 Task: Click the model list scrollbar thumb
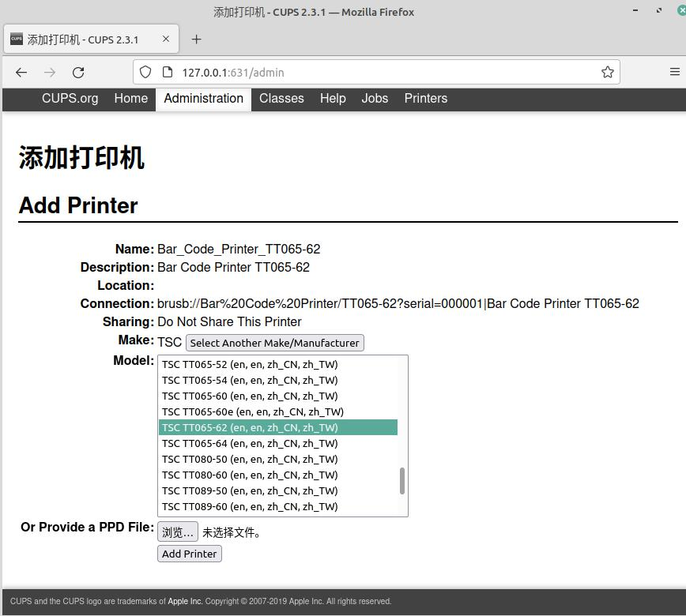click(402, 481)
